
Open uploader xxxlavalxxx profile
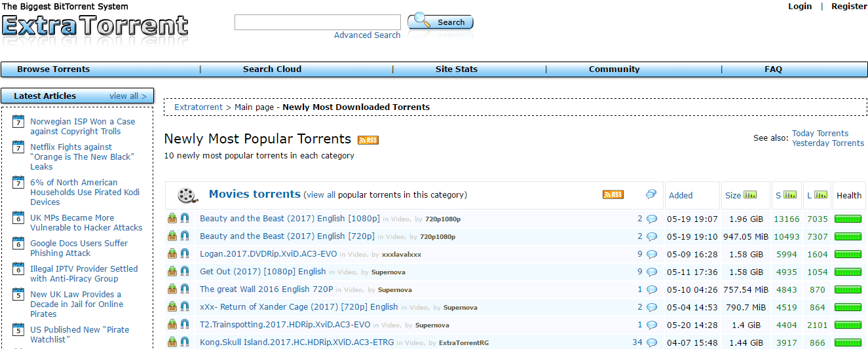coord(402,255)
